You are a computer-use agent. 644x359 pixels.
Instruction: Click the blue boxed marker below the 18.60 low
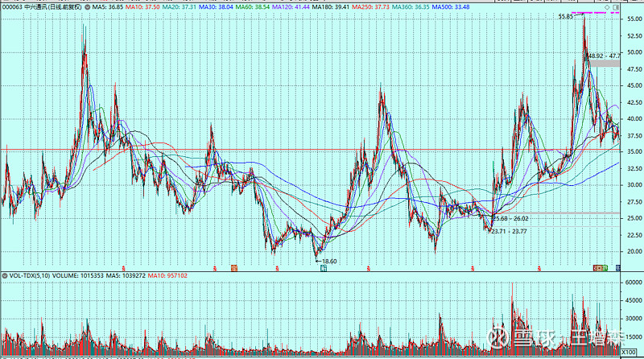click(x=323, y=268)
